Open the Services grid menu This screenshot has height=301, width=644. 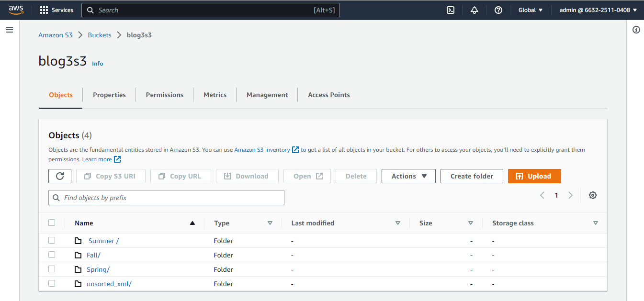pyautogui.click(x=56, y=10)
